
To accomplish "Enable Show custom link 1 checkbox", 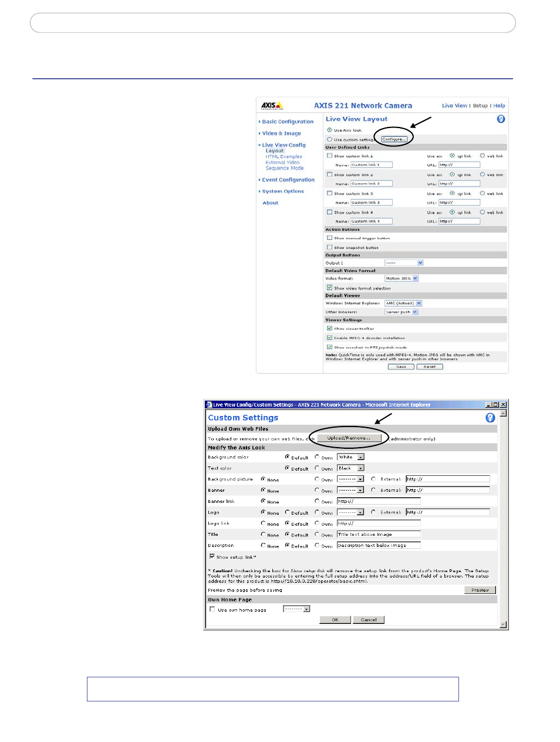I will [x=329, y=156].
